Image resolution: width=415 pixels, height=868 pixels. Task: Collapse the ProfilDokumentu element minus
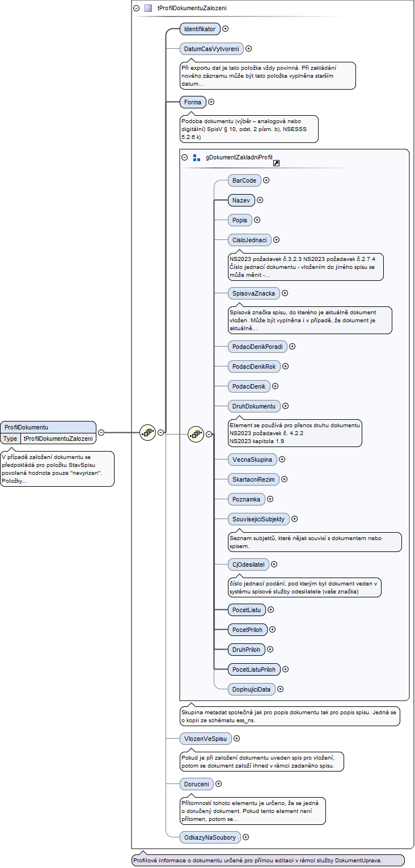click(x=101, y=432)
